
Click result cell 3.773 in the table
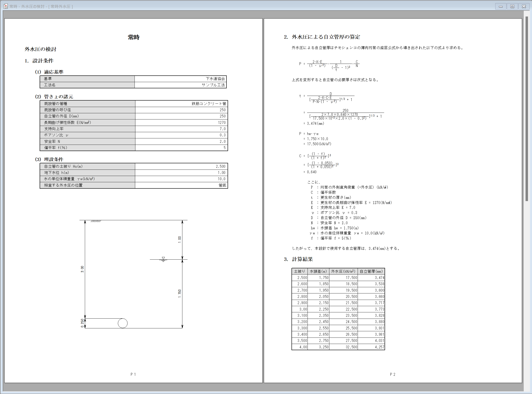pos(371,309)
